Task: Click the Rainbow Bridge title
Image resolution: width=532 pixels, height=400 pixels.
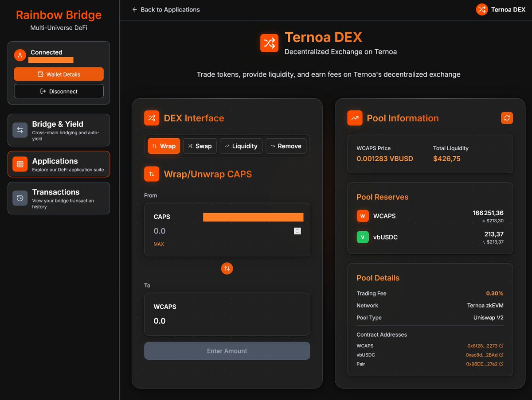Action: click(59, 15)
